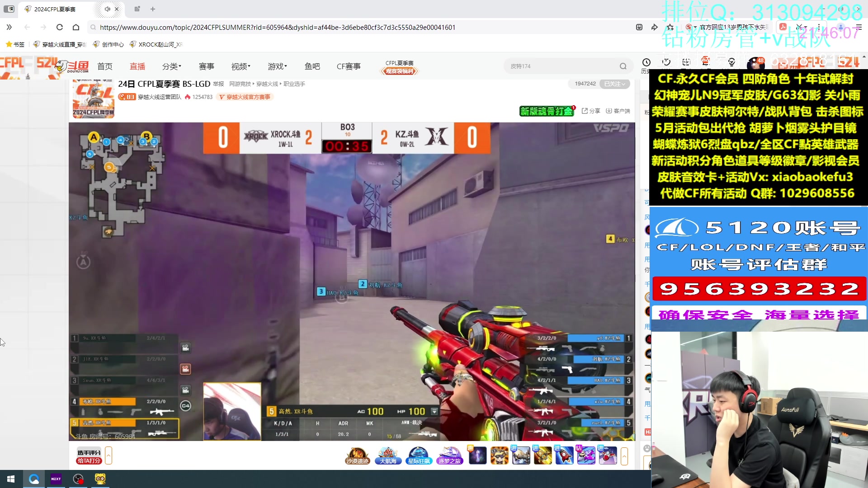Open the 沙漠迷迹 game icon
868x488 pixels.
357,455
